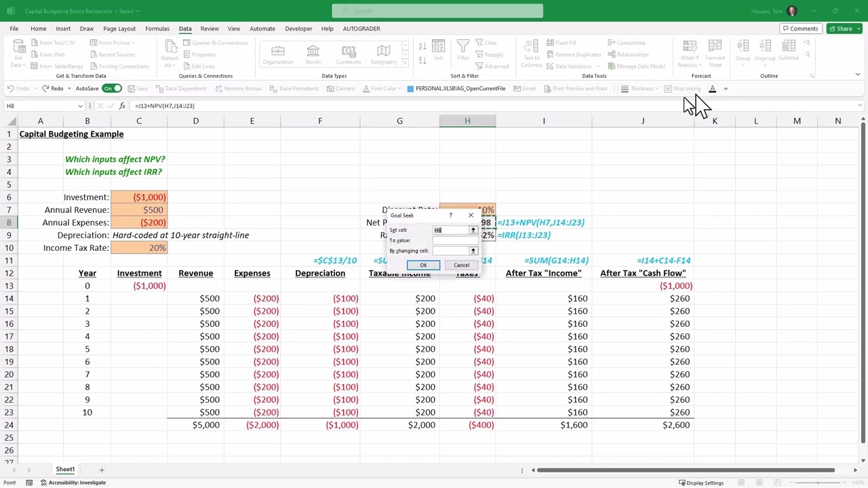
Task: Open the By changing cell range picker
Action: (473, 251)
